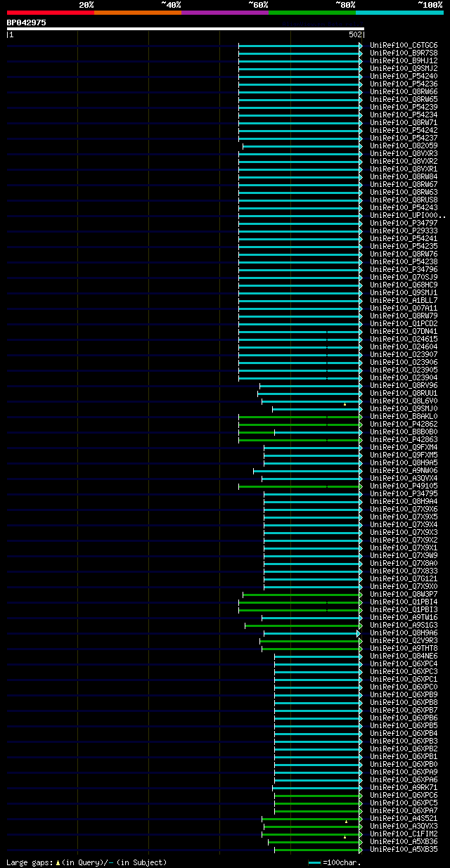
Task: Click the white query sequence ruler bar
Action: point(185,29)
